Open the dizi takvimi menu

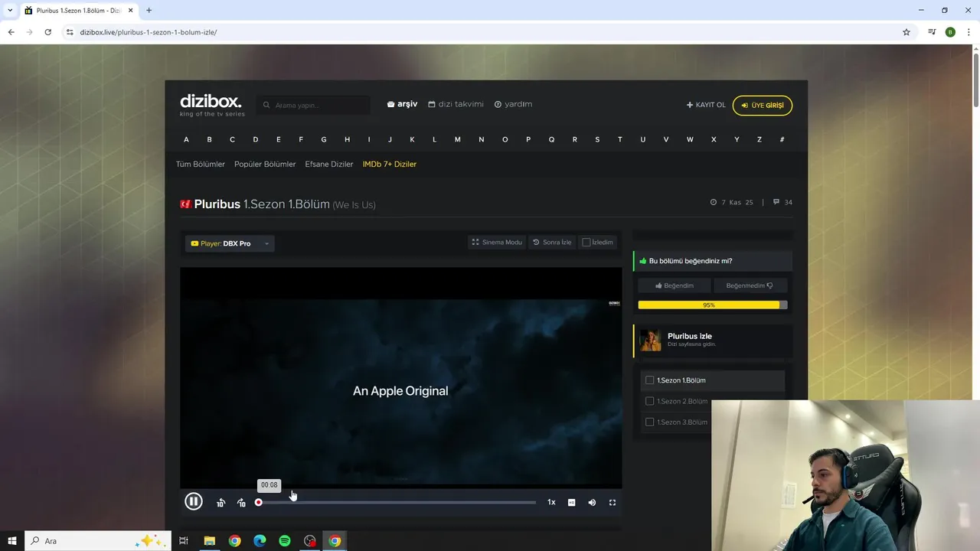(x=456, y=104)
